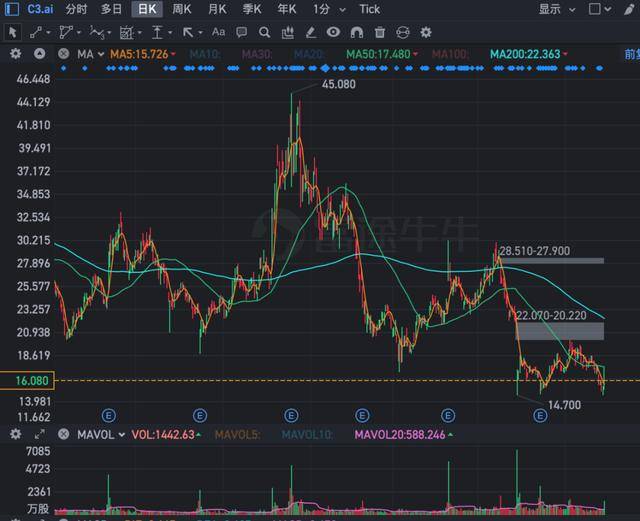Click the magnifier search icon in drawing toolbar
Screen dimensions: 640x521
[264, 32]
